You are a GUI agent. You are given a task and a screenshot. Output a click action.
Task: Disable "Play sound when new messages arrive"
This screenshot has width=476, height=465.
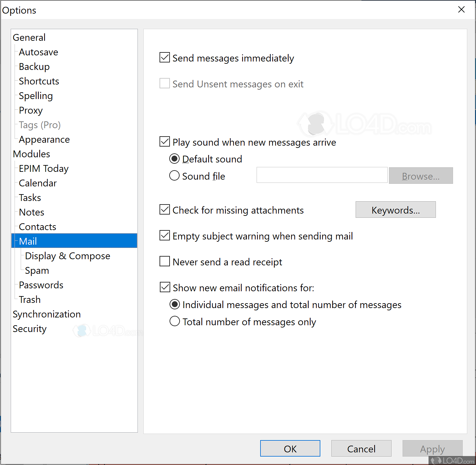pyautogui.click(x=164, y=141)
